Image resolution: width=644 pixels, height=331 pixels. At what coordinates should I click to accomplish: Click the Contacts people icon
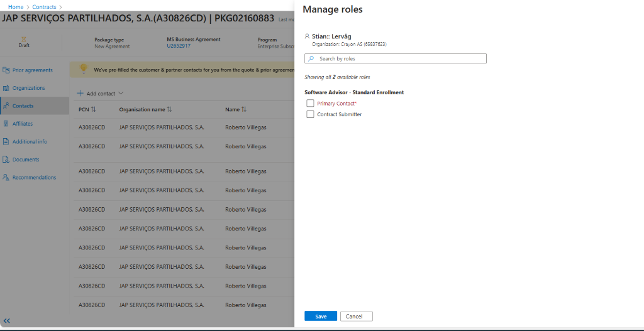6,106
